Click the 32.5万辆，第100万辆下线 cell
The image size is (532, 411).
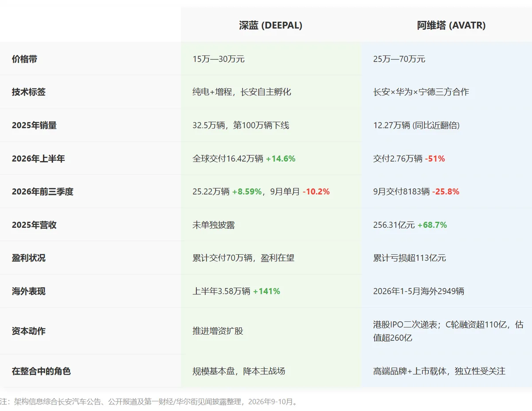click(x=271, y=125)
